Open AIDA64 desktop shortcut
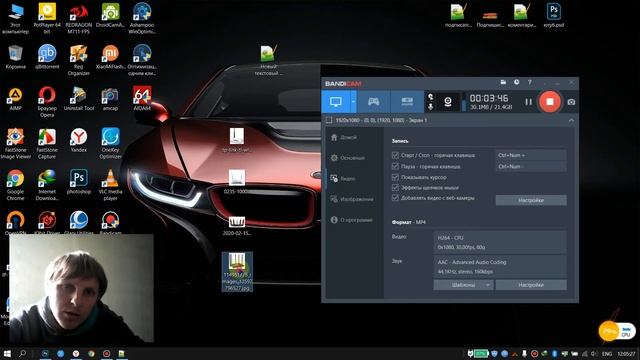640x360 pixels. pyautogui.click(x=142, y=98)
